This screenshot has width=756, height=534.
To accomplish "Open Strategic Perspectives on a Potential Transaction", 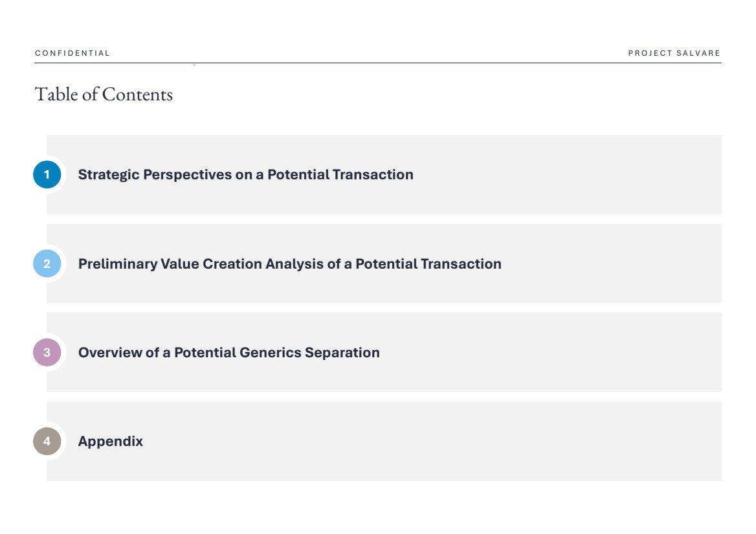I will point(245,175).
